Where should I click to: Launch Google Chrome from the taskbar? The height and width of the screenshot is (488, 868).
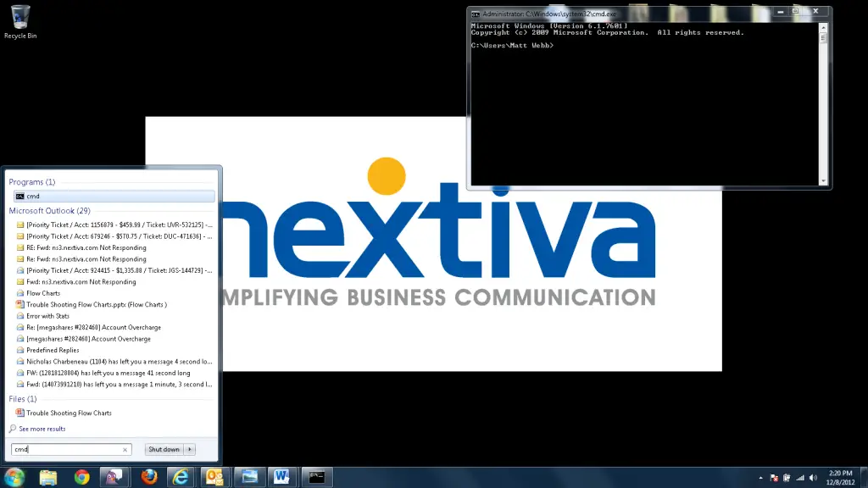[x=81, y=477]
